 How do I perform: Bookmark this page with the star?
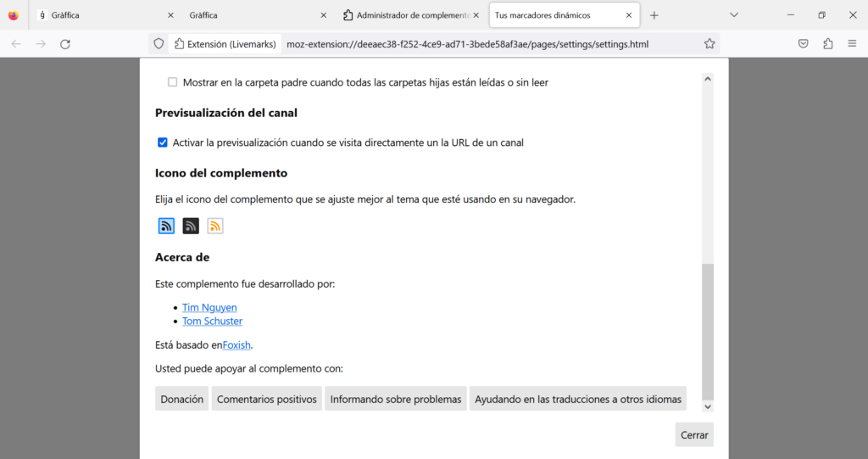click(709, 44)
